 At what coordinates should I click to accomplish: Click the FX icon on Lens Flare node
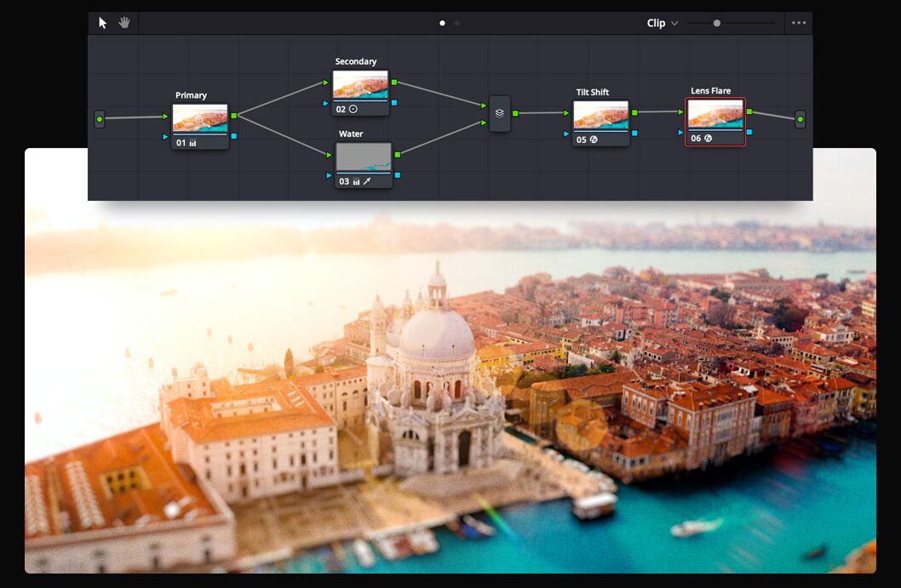coord(708,138)
